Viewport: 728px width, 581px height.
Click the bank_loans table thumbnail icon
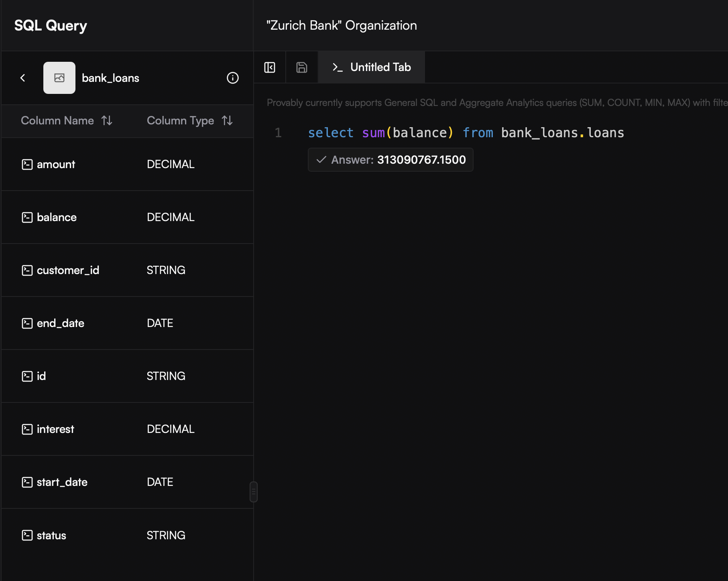(59, 78)
